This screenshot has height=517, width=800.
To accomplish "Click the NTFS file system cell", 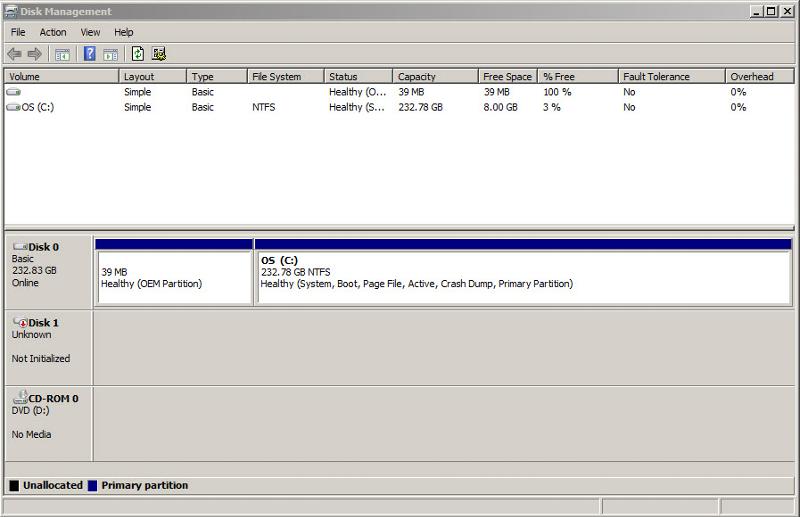I will coord(264,107).
